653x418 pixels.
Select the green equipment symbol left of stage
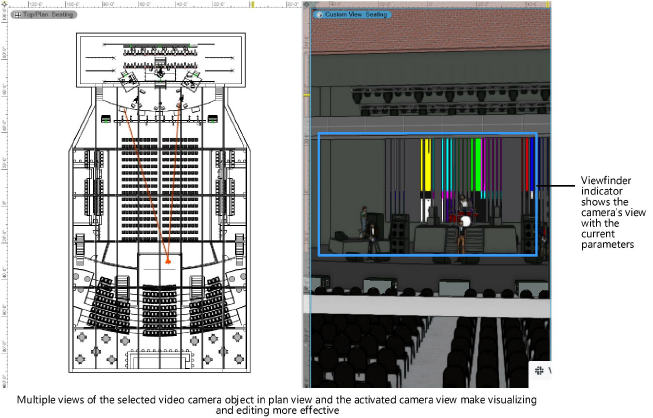[x=107, y=120]
